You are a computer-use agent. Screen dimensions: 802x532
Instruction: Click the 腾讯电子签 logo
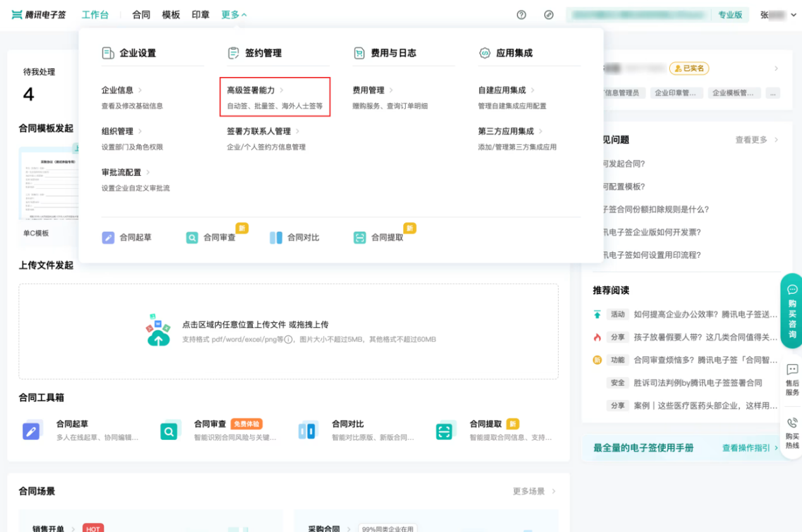click(x=38, y=15)
